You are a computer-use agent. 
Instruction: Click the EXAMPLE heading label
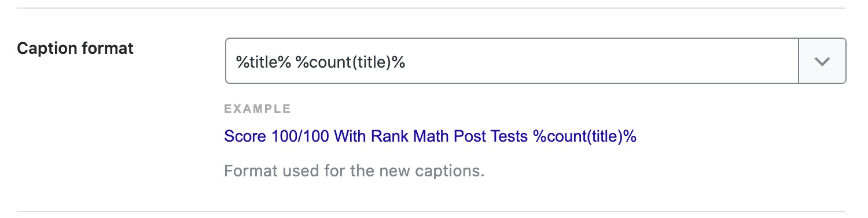258,109
